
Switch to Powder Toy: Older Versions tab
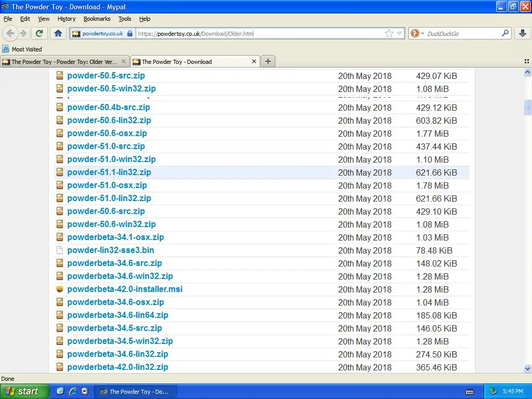64,61
